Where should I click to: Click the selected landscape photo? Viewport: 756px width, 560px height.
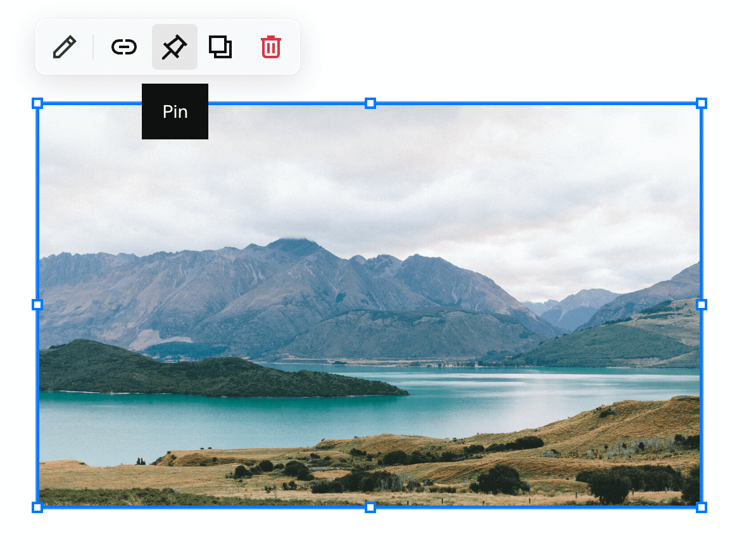[370, 304]
